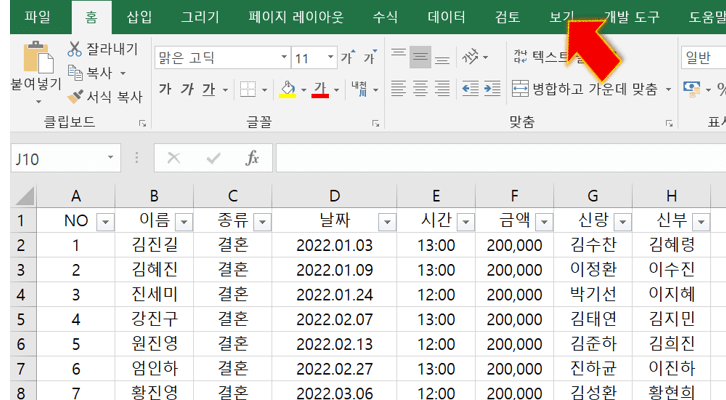Click the phonetic guide (내천) icon

click(x=359, y=88)
